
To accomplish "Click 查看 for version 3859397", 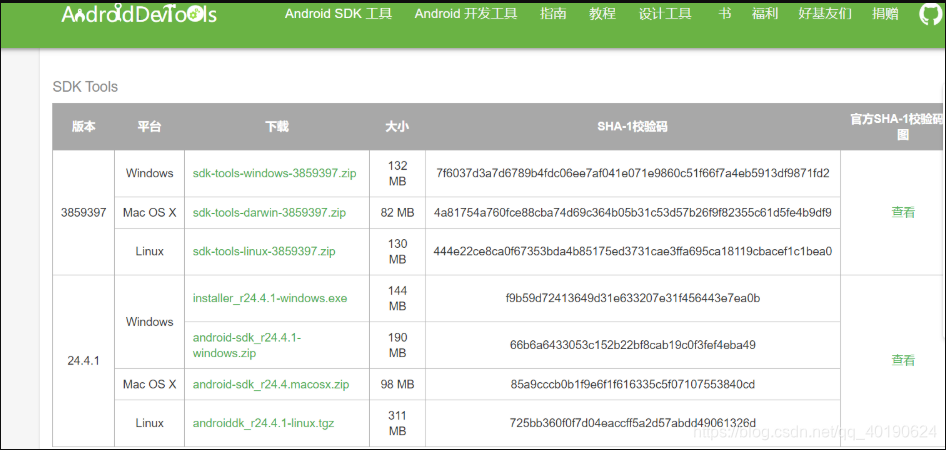I will (903, 212).
